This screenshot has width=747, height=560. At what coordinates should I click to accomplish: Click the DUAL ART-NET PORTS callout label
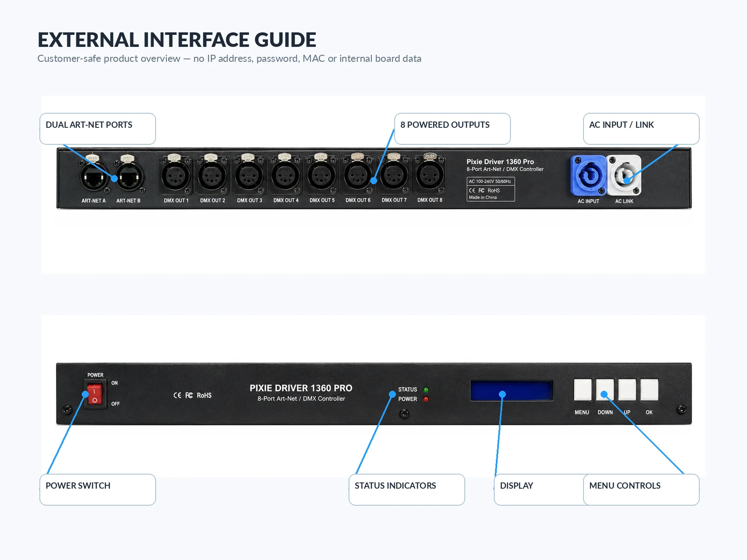click(98, 129)
